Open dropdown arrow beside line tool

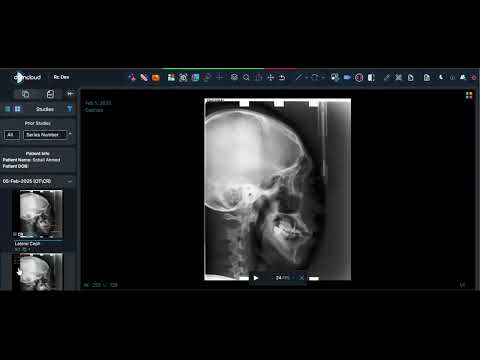tap(306, 78)
